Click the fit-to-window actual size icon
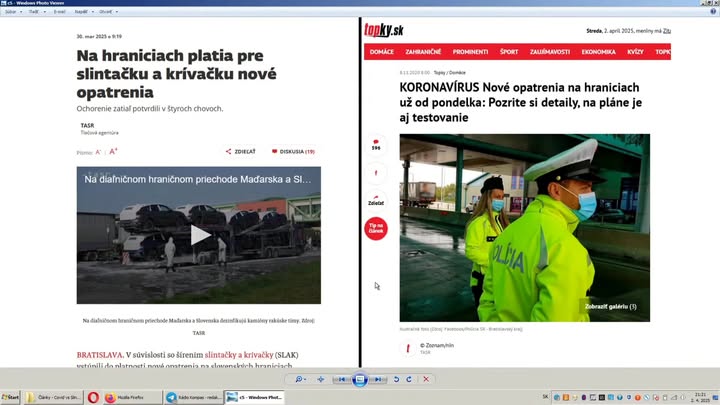 coord(321,380)
